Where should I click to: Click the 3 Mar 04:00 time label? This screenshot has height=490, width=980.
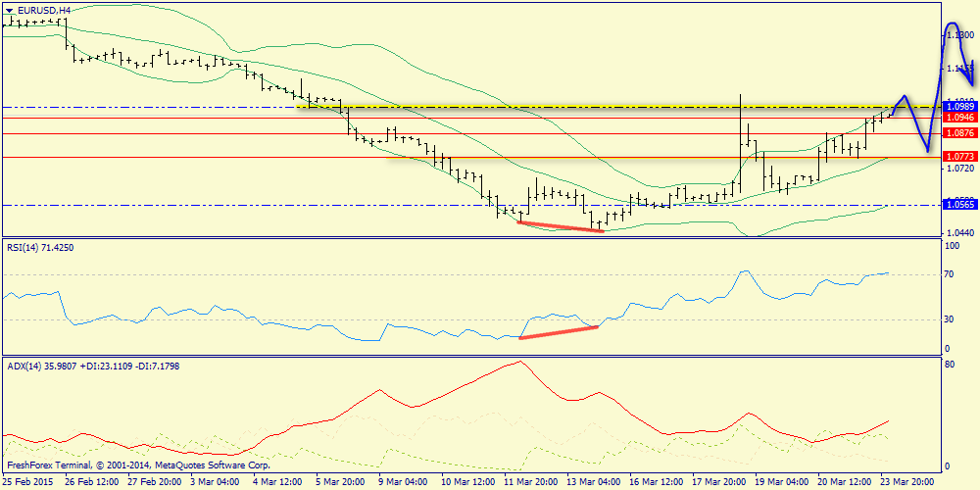pos(216,482)
